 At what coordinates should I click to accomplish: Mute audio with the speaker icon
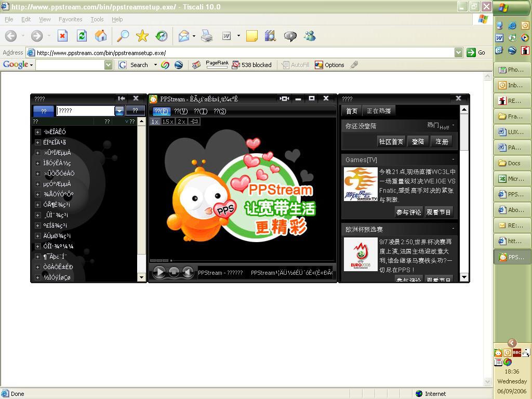[x=188, y=272]
